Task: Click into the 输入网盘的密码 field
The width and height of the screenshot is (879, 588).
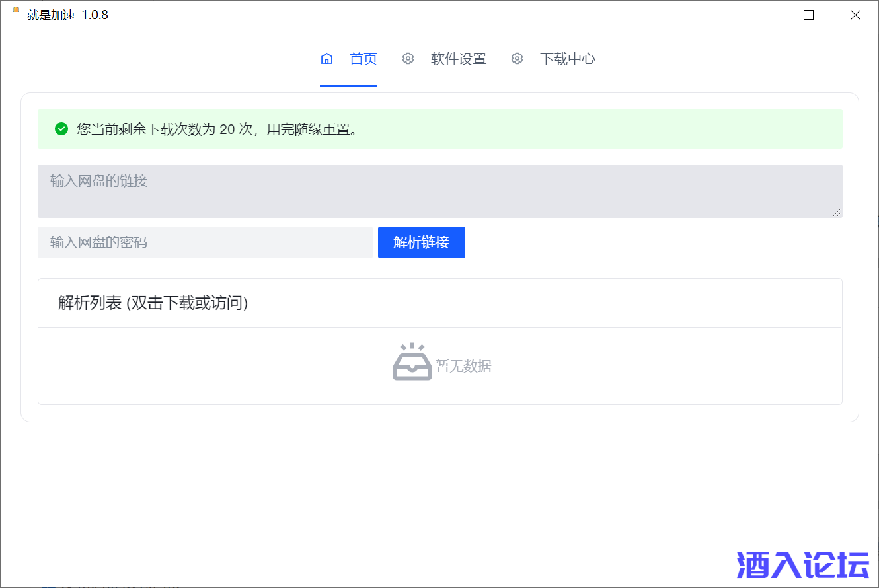Action: tap(205, 242)
